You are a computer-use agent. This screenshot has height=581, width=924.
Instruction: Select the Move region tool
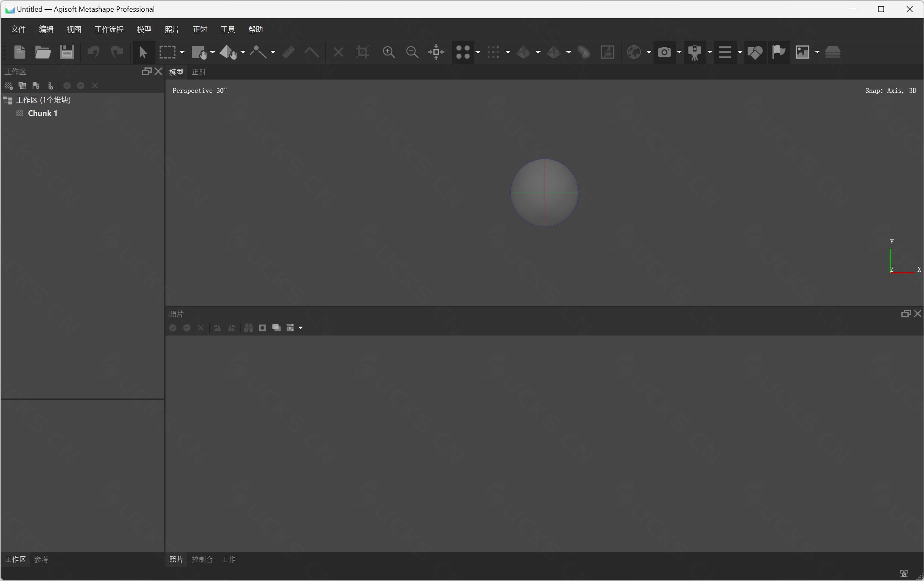coord(199,52)
